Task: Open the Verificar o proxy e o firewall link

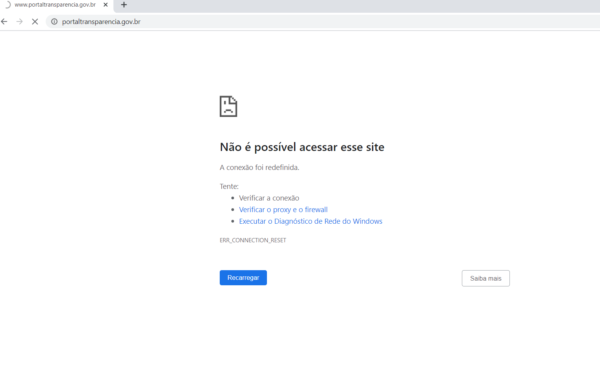Action: (283, 210)
